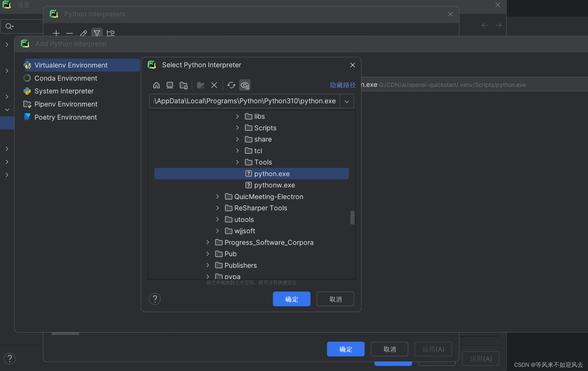
Task: Select Conda Environment from left panel
Action: pos(66,78)
